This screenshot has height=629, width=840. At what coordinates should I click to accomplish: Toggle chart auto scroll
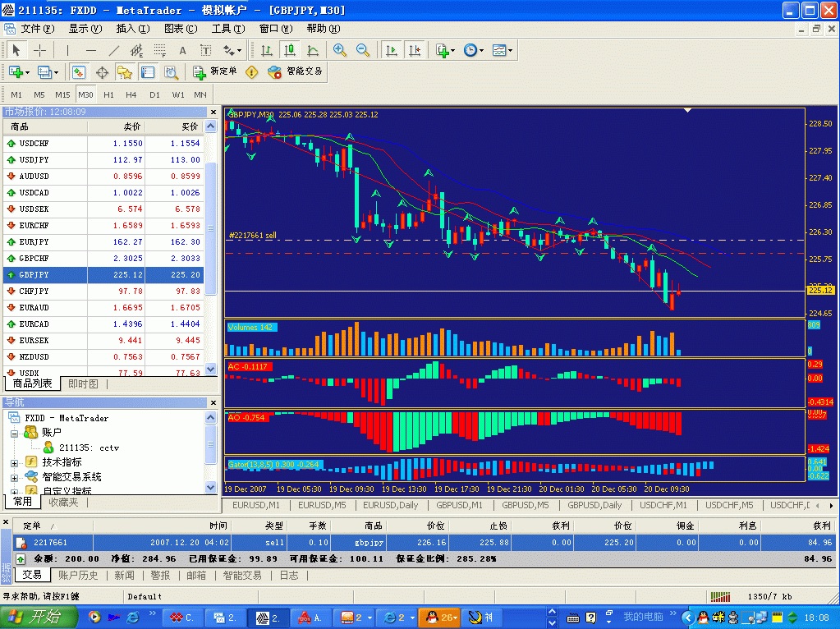click(x=392, y=50)
